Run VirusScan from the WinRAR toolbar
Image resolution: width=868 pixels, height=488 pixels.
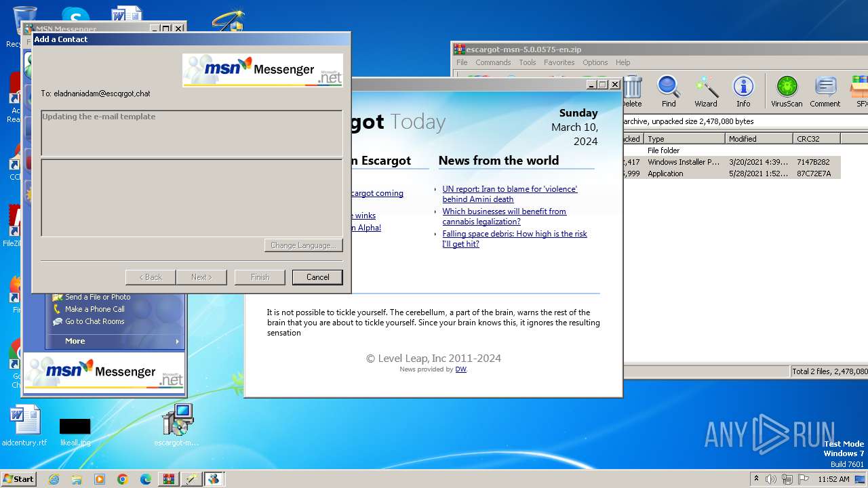(x=787, y=91)
